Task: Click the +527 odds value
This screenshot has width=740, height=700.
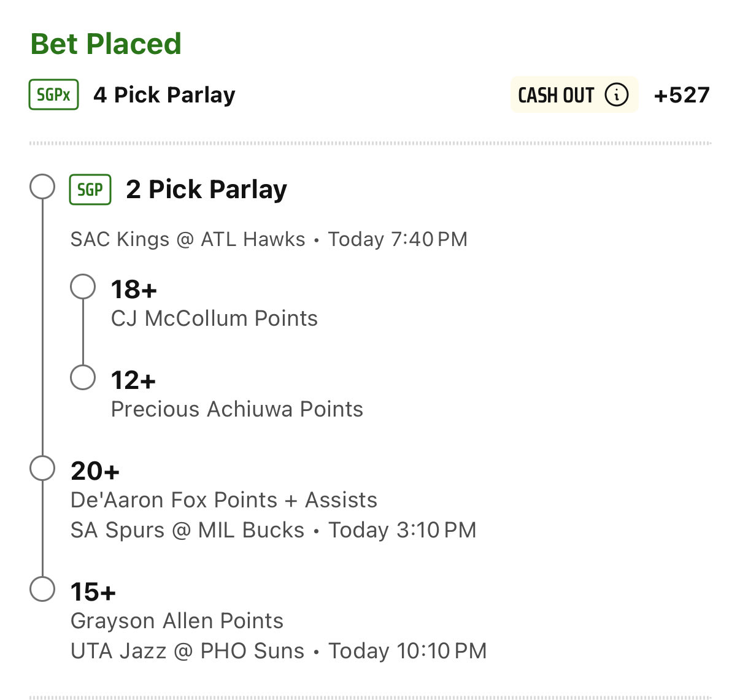Action: tap(681, 95)
